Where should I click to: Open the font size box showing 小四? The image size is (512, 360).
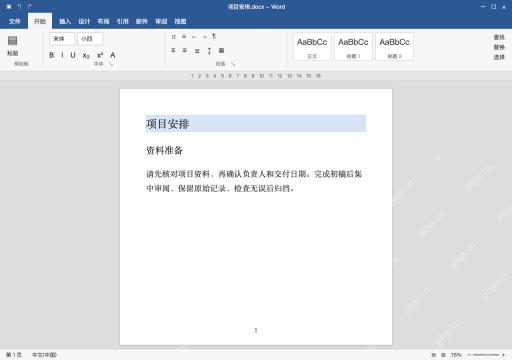click(90, 39)
